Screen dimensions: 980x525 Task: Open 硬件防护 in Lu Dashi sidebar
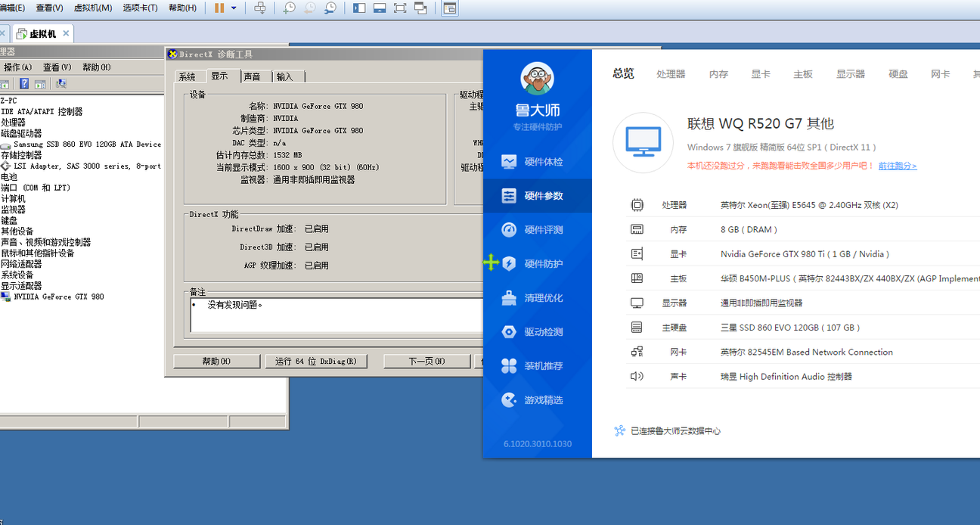click(x=538, y=264)
